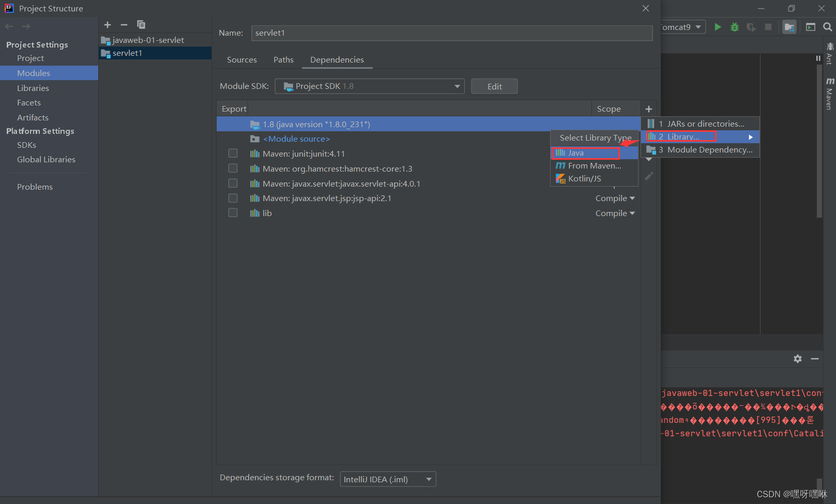Open the Project Structure toolbar icon
Screen dimensions: 836x504
pos(789,27)
